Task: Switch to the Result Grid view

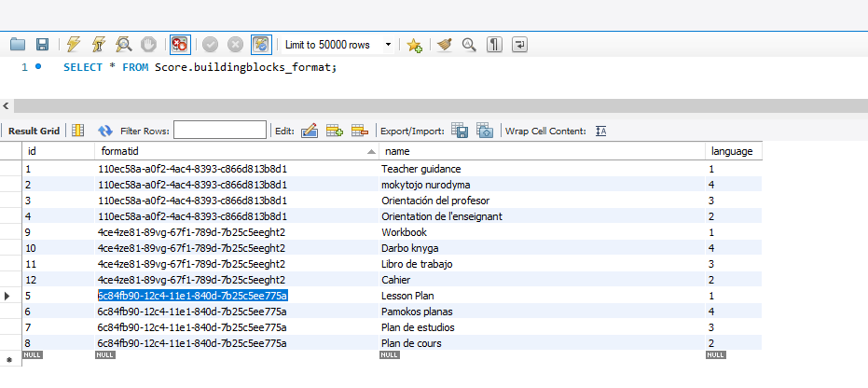Action: (34, 131)
